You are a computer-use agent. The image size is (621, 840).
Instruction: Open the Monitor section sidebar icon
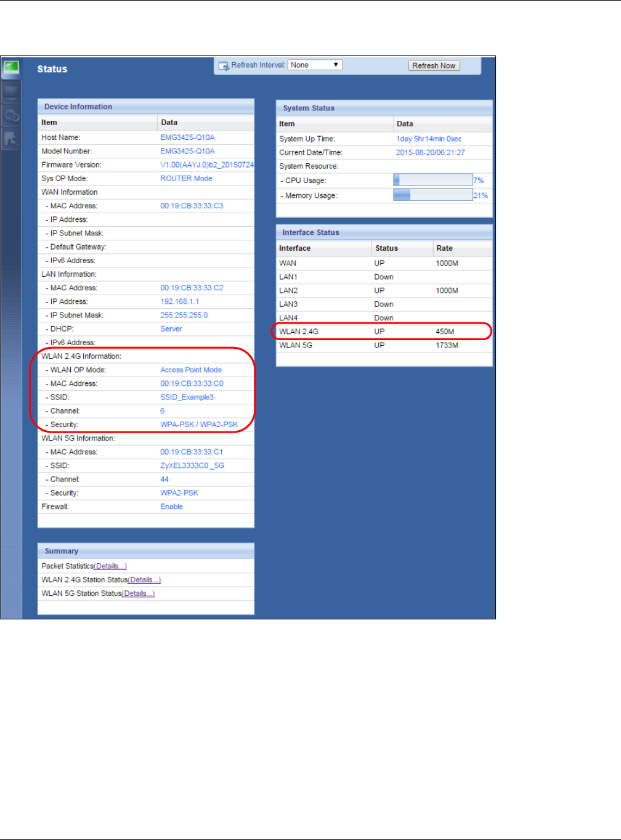pyautogui.click(x=11, y=92)
